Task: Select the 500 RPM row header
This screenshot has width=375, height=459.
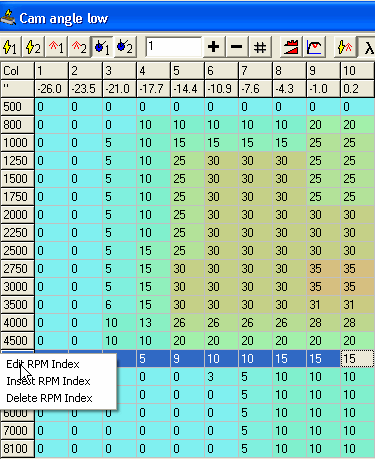Action: coord(17,107)
